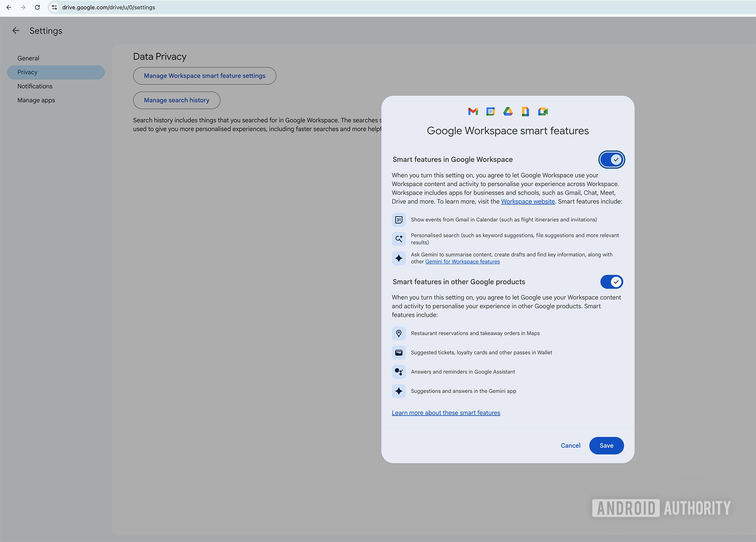Turn off Smart features in other Google products
Viewport: 756px width, 542px height.
pos(612,282)
